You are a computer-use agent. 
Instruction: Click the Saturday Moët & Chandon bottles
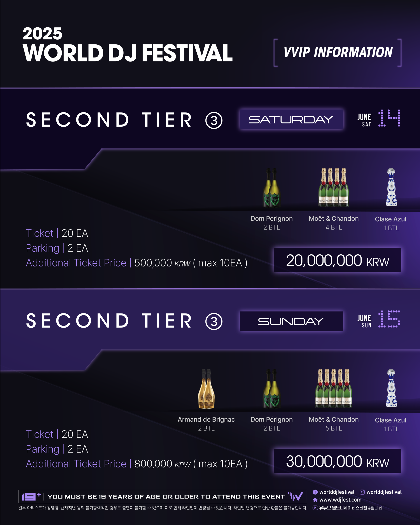[x=334, y=187]
